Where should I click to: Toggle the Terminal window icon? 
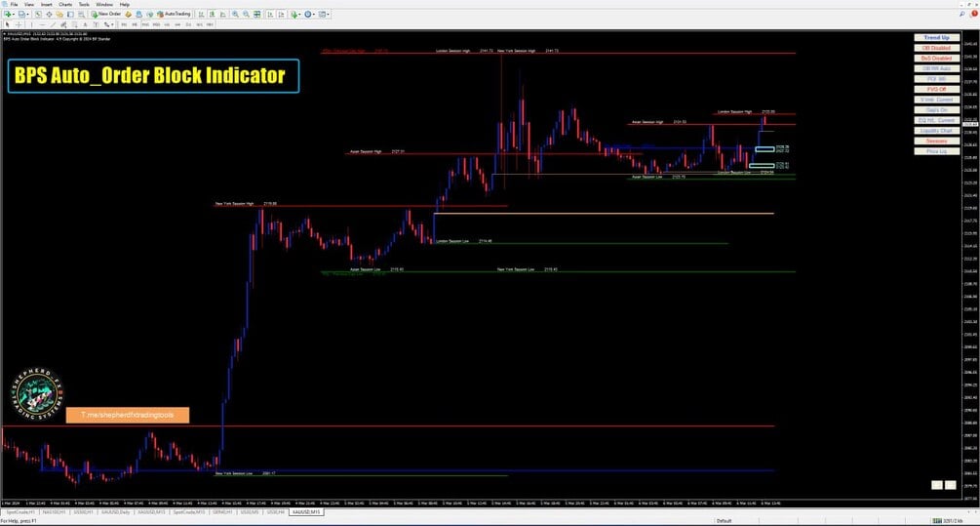tap(70, 14)
